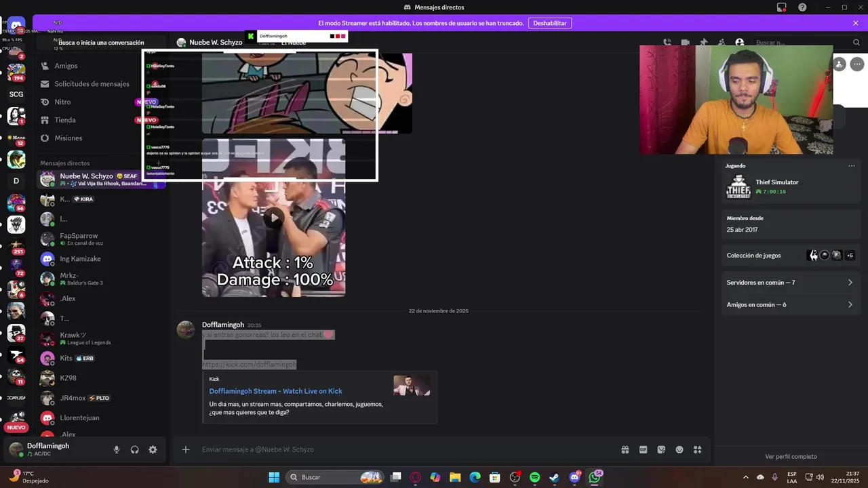
Task: Open the Discord home direct messages icon
Action: click(16, 26)
